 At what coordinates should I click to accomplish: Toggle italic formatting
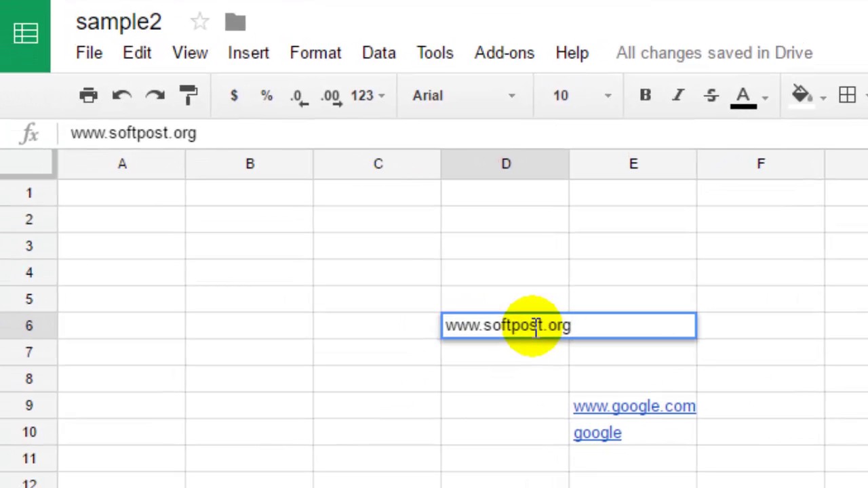point(677,96)
